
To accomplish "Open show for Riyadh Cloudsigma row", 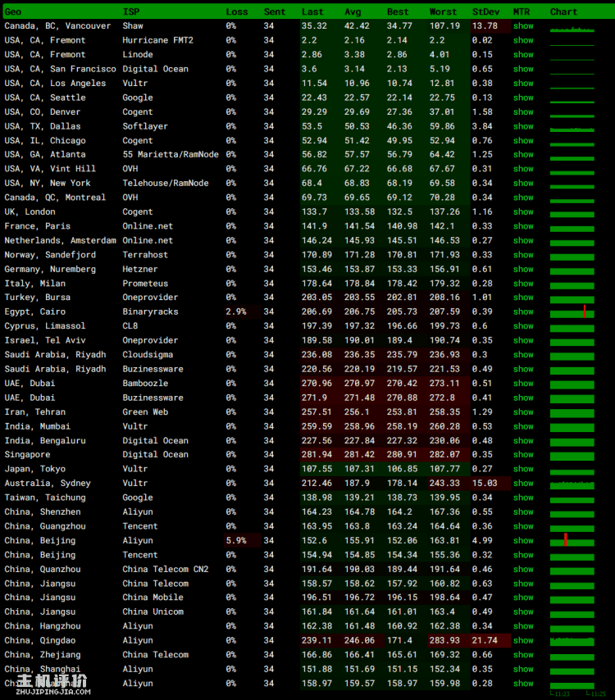I will (x=523, y=354).
